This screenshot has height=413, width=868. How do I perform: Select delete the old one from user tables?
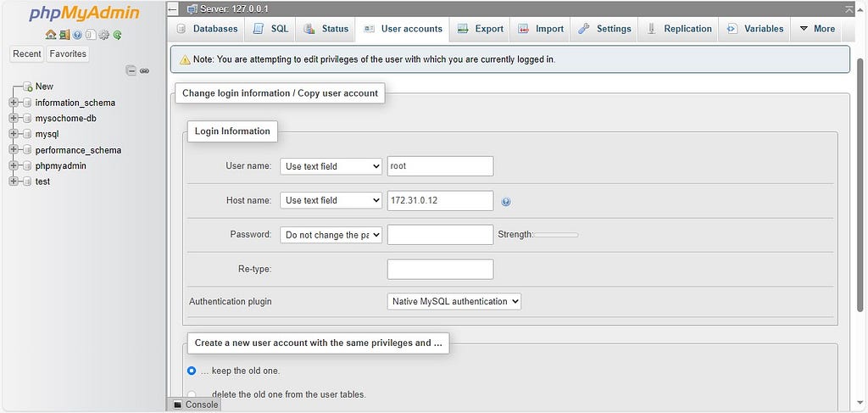coord(192,394)
